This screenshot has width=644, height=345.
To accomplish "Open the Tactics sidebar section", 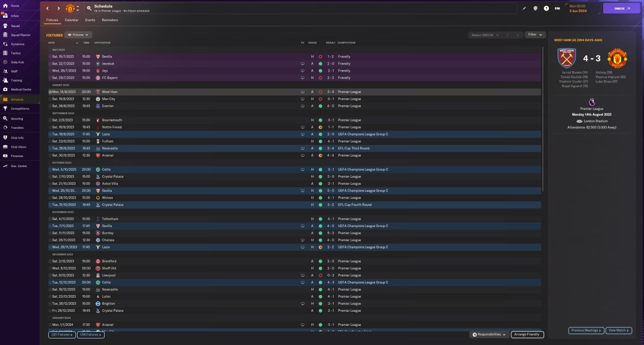I will coord(16,53).
